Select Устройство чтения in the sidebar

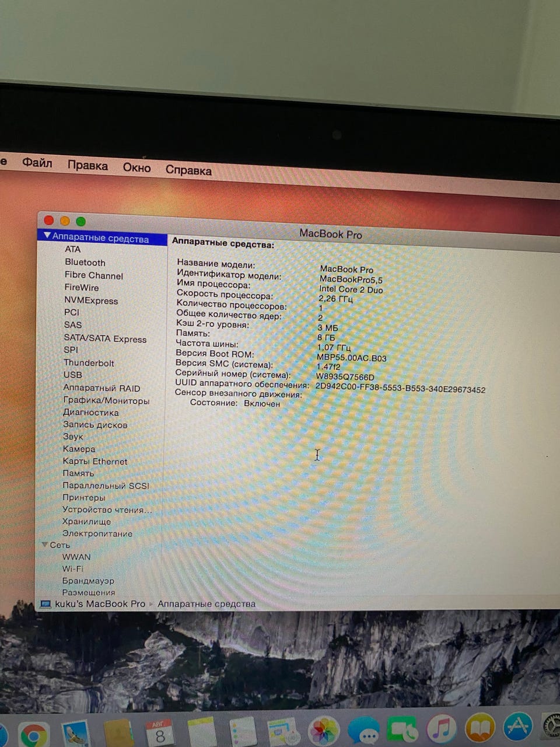point(107,510)
